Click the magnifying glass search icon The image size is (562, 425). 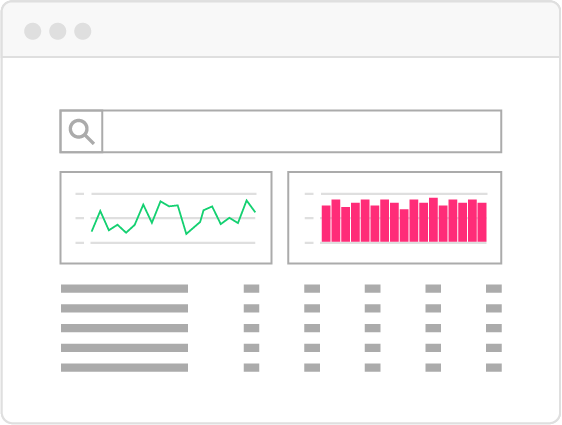coord(82,132)
